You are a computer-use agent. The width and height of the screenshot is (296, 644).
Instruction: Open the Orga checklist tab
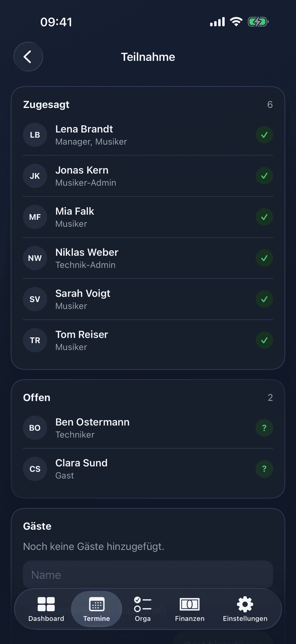point(143,609)
